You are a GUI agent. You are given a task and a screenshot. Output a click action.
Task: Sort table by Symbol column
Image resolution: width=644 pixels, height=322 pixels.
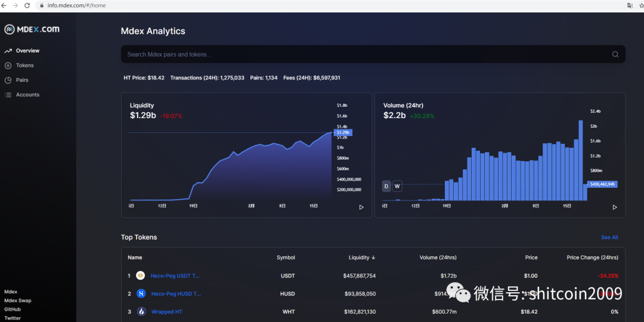point(286,258)
